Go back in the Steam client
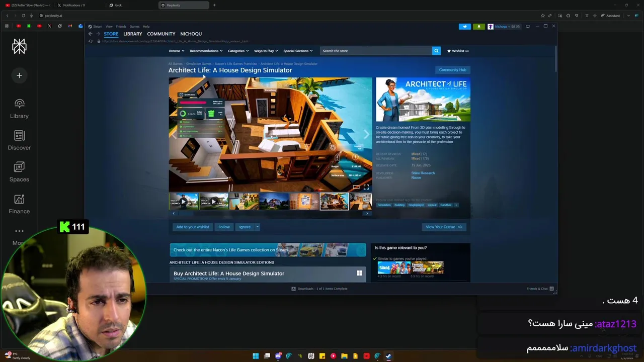This screenshot has height=362, width=644. point(90,34)
